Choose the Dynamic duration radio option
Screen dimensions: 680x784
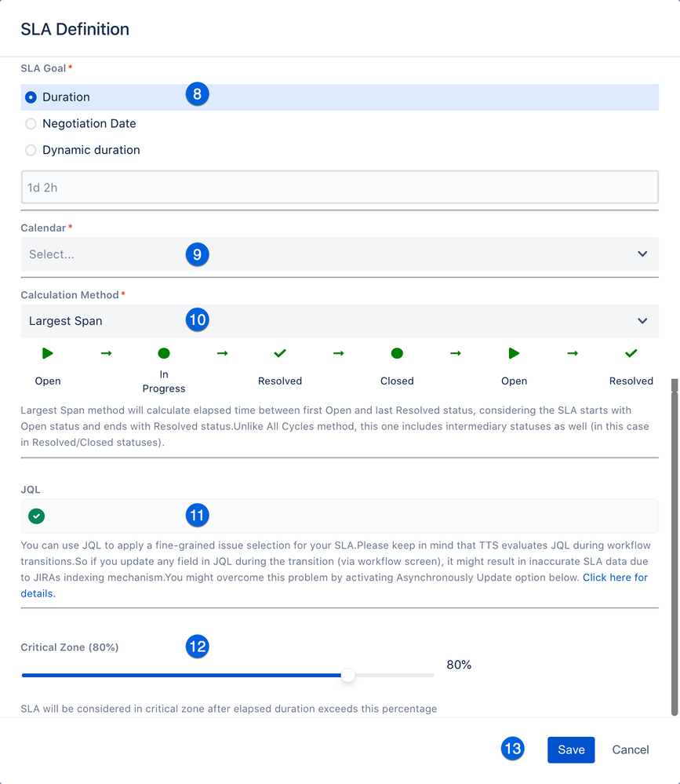pyautogui.click(x=31, y=150)
